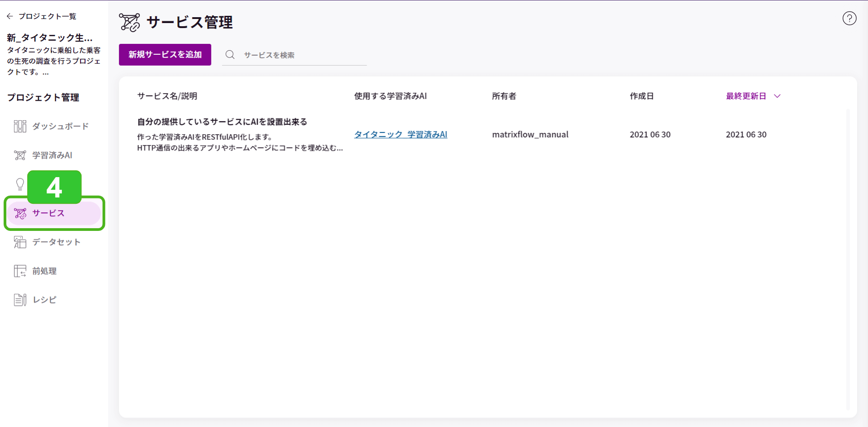Click the service table vertical scrollbar
This screenshot has height=427, width=868.
coord(848,258)
